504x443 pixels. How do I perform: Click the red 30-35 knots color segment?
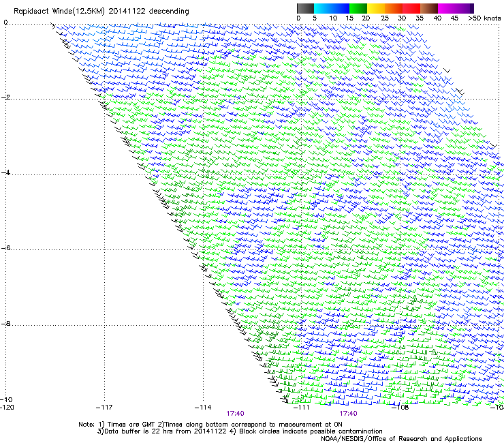(x=411, y=8)
